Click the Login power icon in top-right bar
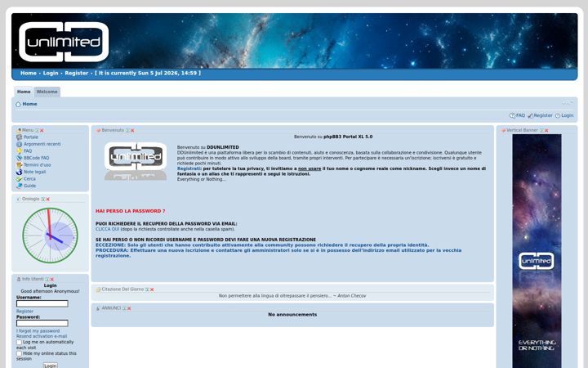588x368 pixels. point(558,115)
